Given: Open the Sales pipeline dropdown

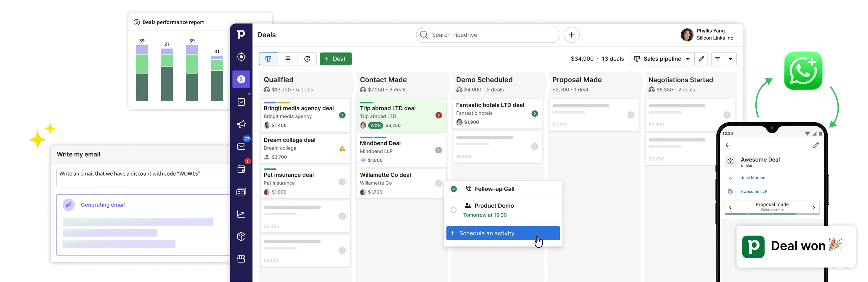Looking at the screenshot, I should pos(662,59).
